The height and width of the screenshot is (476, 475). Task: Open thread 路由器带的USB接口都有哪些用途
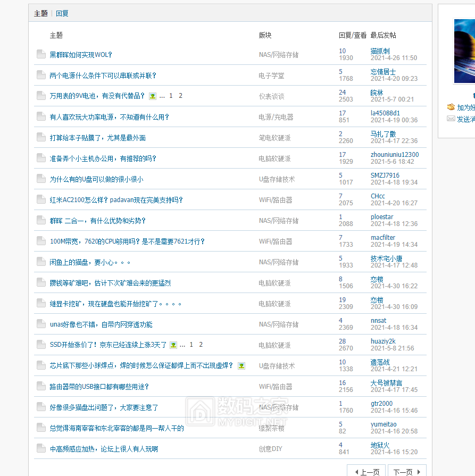[x=99, y=387]
